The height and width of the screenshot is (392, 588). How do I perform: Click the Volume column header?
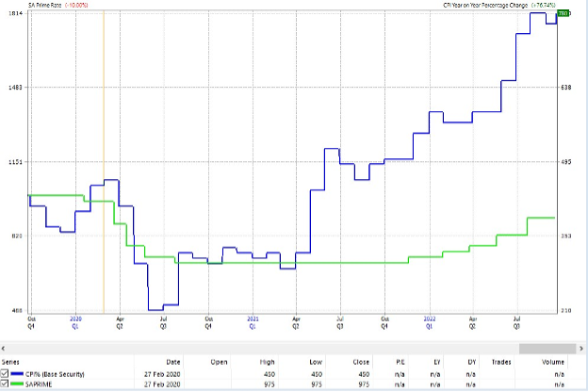pyautogui.click(x=553, y=361)
